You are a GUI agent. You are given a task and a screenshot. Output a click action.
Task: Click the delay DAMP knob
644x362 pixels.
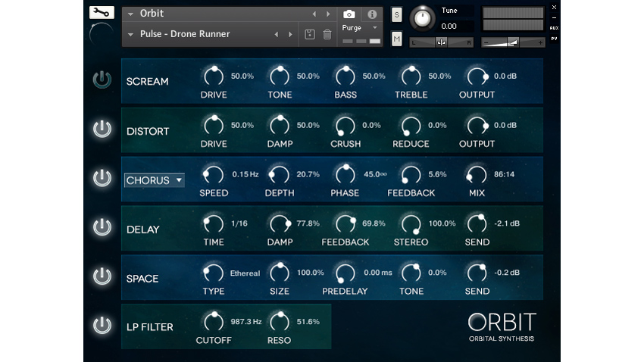click(280, 223)
